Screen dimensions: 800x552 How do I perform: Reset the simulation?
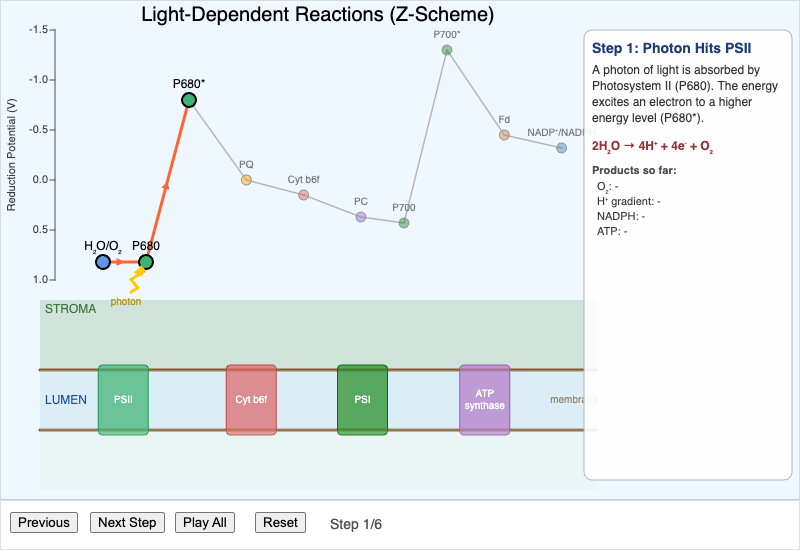280,522
